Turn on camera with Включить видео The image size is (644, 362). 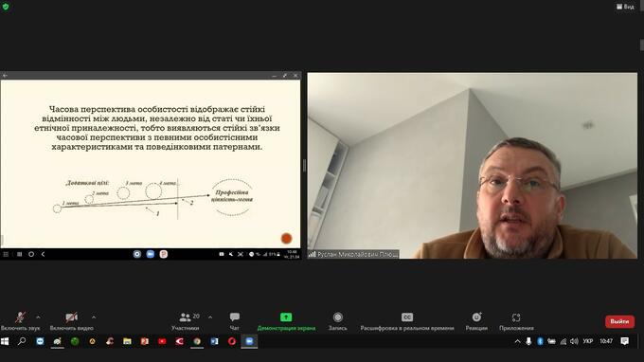pyautogui.click(x=71, y=321)
